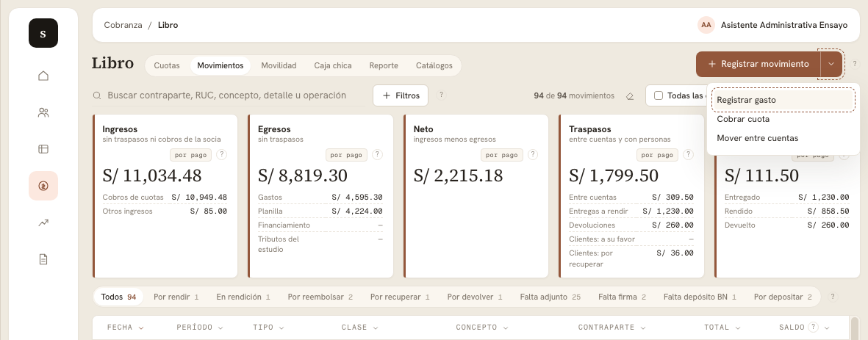Collapse the Registrar movimiento dropdown arrow
This screenshot has height=340, width=868.
coord(831,64)
